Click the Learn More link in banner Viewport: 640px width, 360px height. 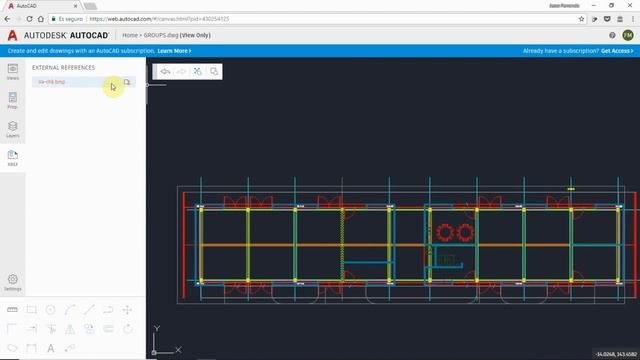pyautogui.click(x=174, y=51)
